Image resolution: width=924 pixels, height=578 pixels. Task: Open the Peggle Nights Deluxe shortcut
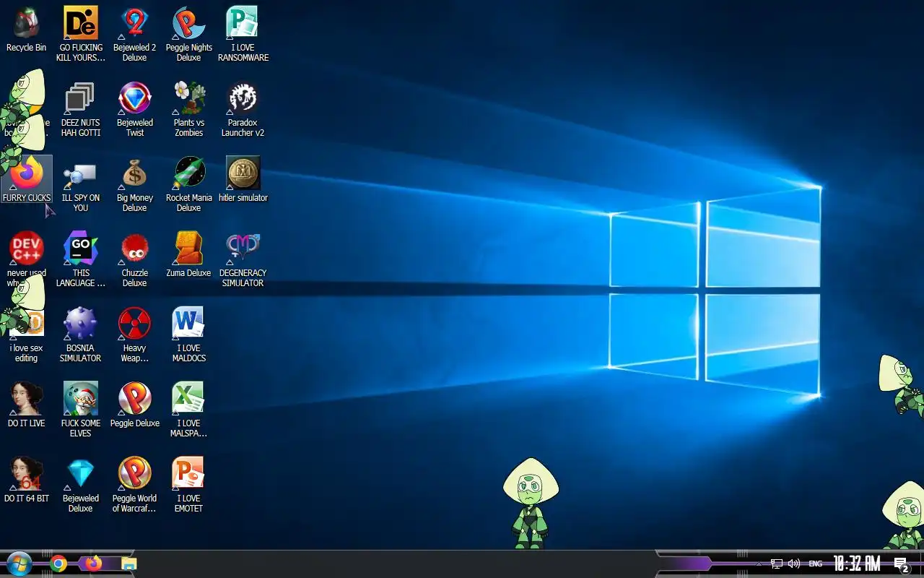[189, 34]
